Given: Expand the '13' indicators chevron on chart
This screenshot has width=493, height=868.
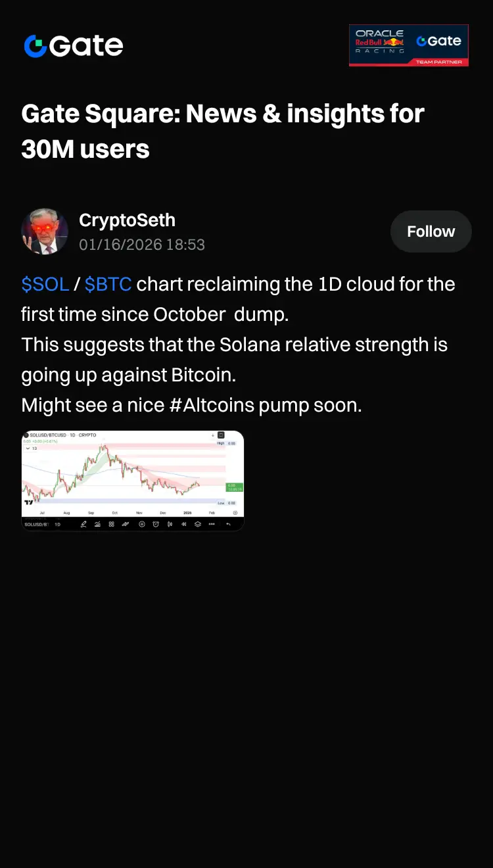Looking at the screenshot, I should 27,448.
